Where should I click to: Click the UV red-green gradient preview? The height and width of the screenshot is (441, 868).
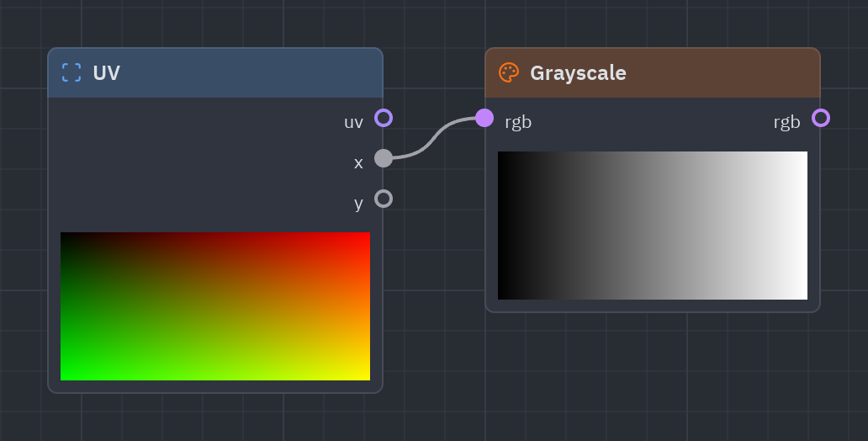pos(215,306)
